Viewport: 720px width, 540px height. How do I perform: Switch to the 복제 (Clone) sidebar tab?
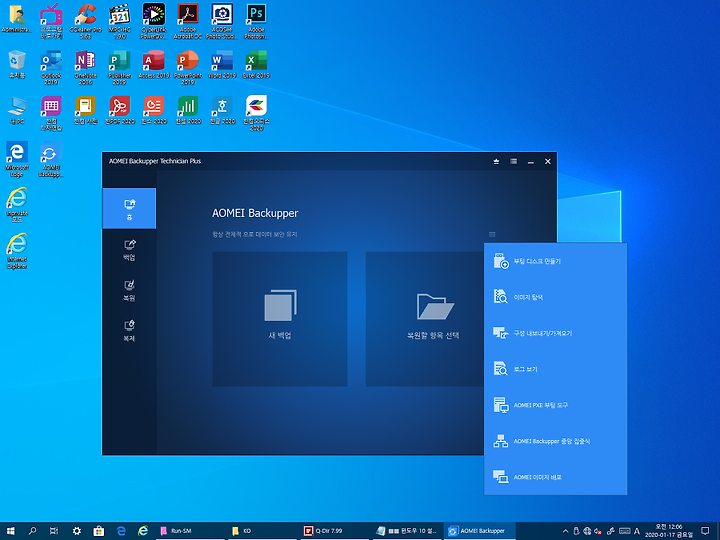point(129,331)
